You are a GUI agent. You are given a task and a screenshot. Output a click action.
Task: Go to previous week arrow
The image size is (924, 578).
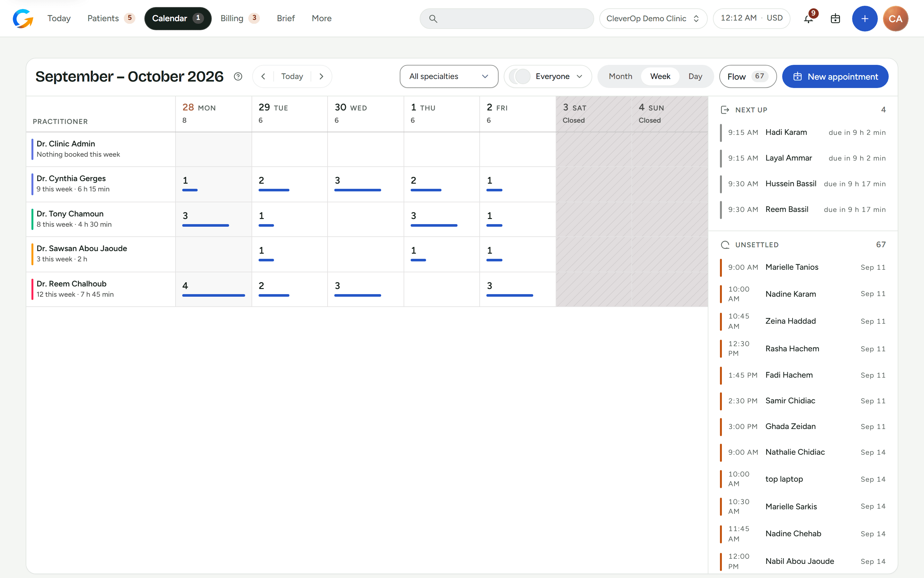(263, 76)
